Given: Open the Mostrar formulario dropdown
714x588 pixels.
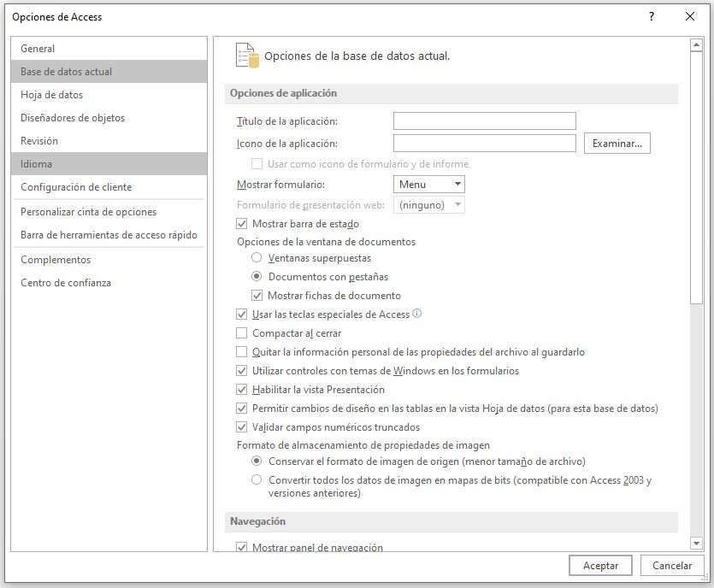Looking at the screenshot, I should pyautogui.click(x=429, y=185).
